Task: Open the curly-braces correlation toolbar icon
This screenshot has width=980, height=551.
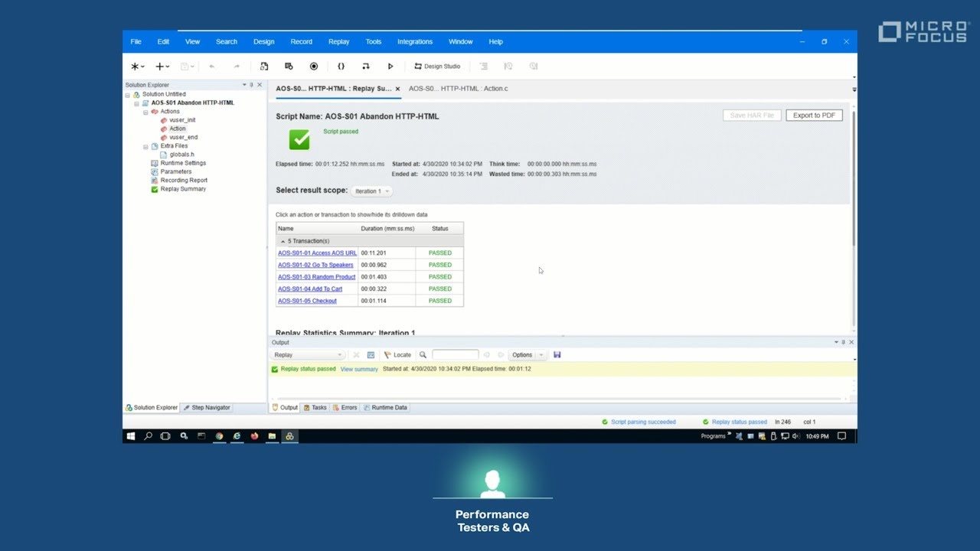Action: pyautogui.click(x=341, y=67)
